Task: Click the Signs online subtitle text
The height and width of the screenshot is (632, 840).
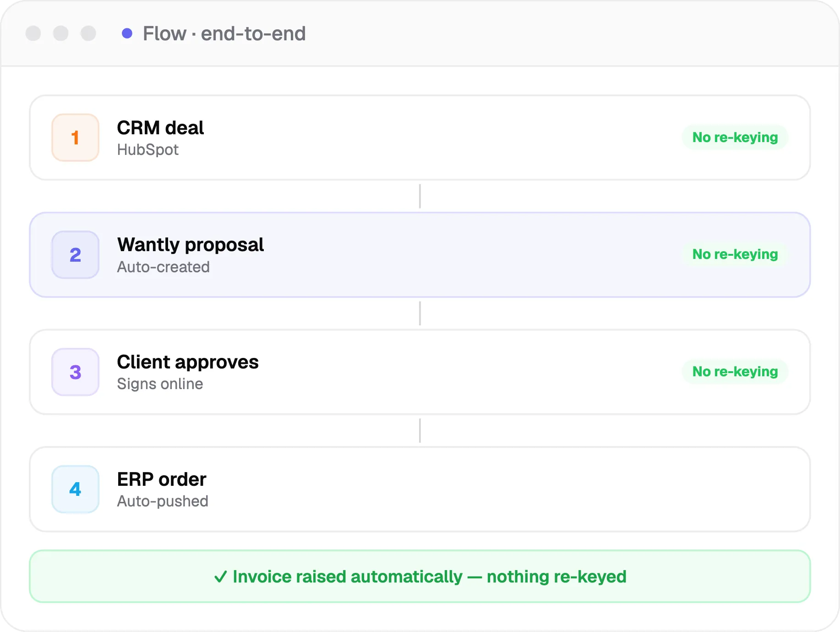Action: [x=160, y=384]
